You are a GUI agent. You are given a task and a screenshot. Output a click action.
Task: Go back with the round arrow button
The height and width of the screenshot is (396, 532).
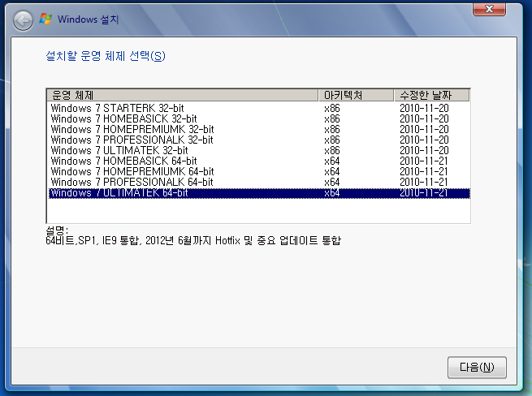pyautogui.click(x=23, y=20)
